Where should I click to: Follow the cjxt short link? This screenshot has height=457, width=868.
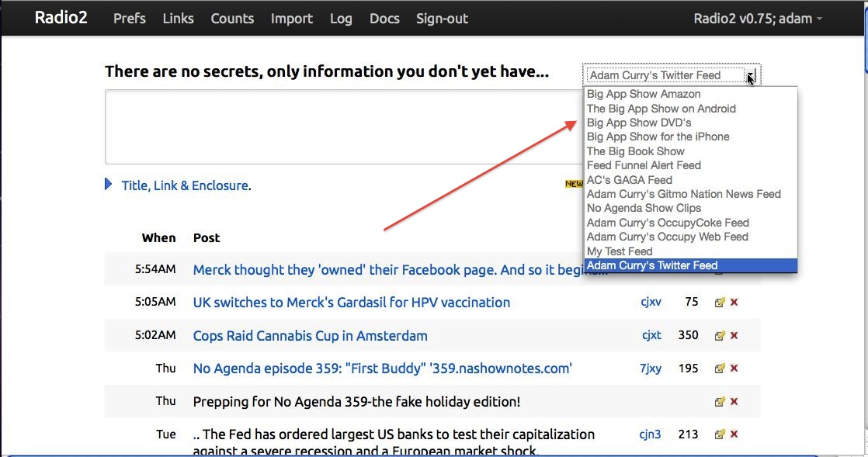point(651,336)
